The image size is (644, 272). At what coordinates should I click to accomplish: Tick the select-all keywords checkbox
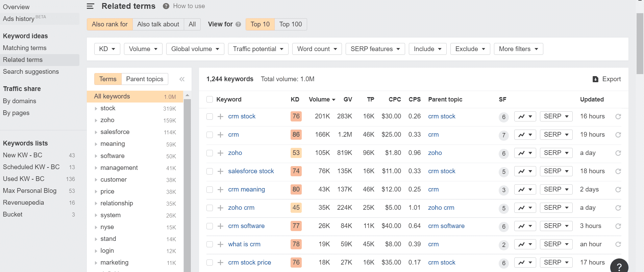tap(209, 99)
